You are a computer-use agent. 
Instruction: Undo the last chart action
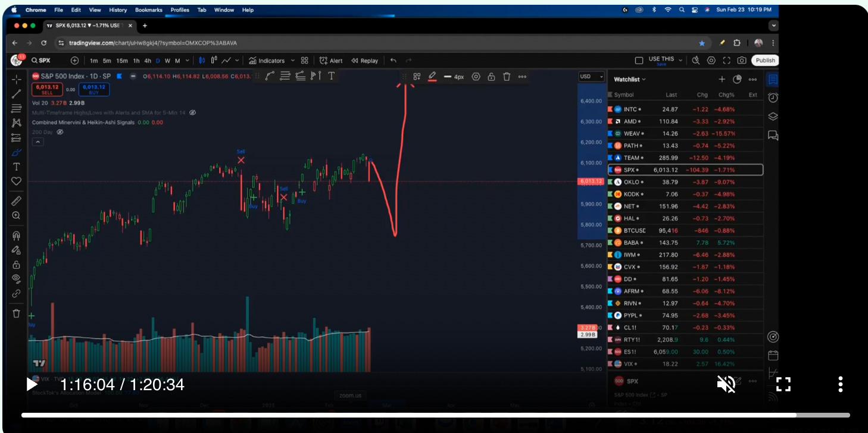[x=394, y=61]
